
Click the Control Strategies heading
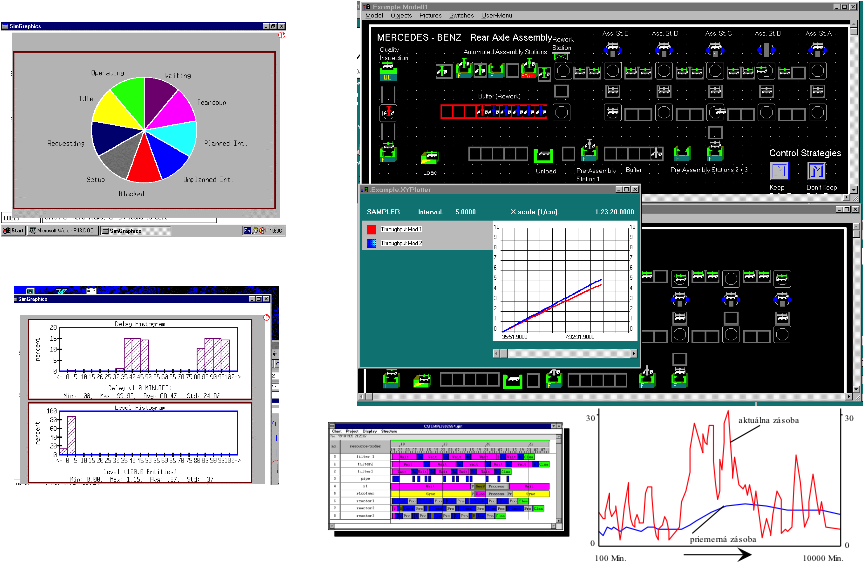click(805, 153)
